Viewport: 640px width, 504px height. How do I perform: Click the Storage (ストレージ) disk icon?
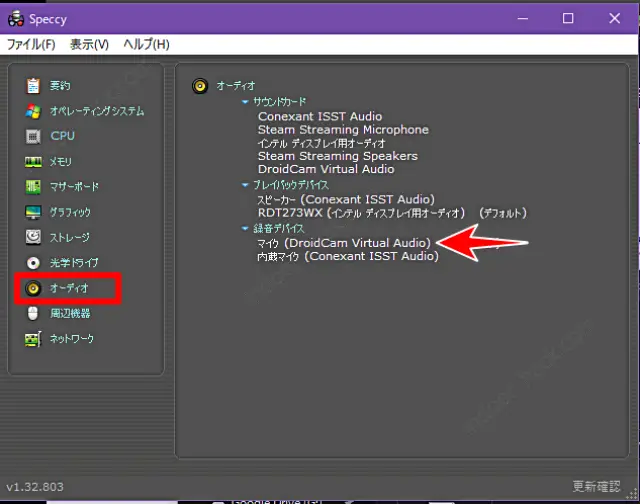33,237
